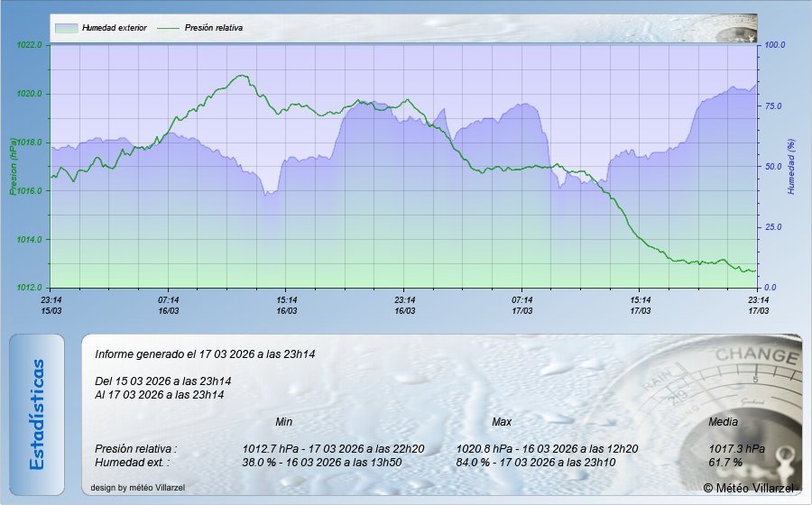
Task: Click the Presión (hPa) vertical axis title
Action: pos(14,166)
